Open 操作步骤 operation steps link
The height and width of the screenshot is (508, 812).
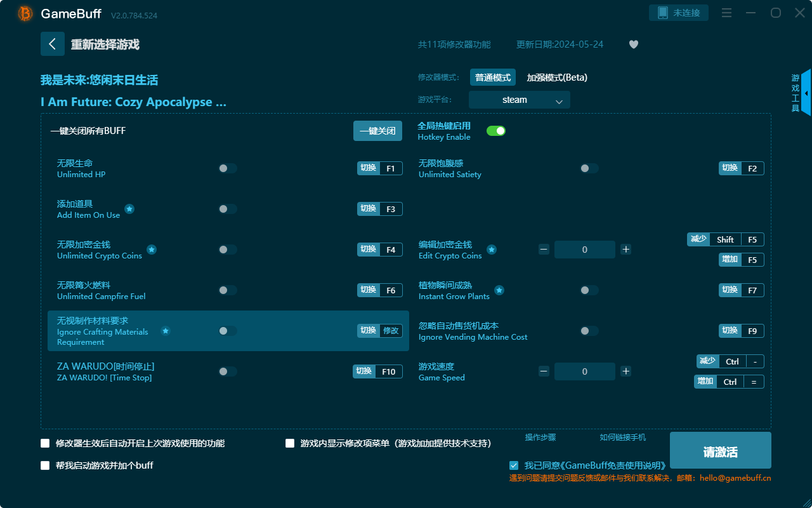(540, 438)
